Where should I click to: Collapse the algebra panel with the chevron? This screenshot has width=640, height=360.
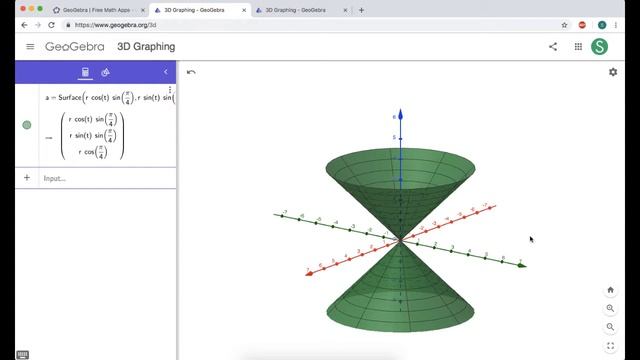165,72
